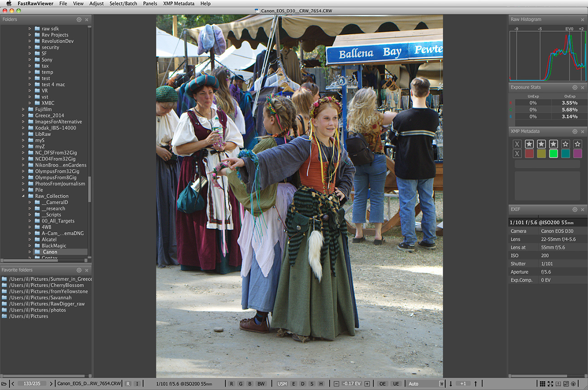Image resolution: width=588 pixels, height=390 pixels.
Task: Open the XMP Metadata menu
Action: click(178, 4)
